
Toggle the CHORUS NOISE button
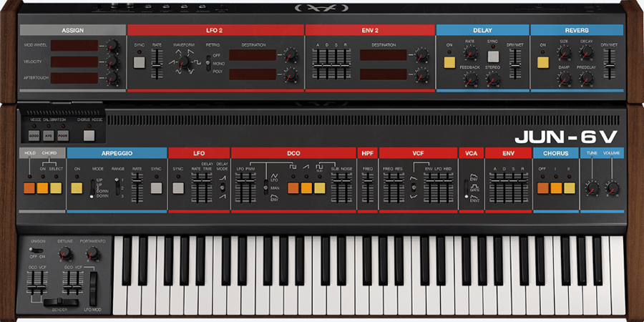pyautogui.click(x=89, y=136)
